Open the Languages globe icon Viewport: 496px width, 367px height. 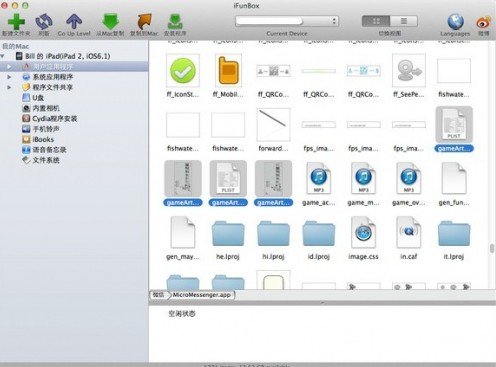pos(455,22)
